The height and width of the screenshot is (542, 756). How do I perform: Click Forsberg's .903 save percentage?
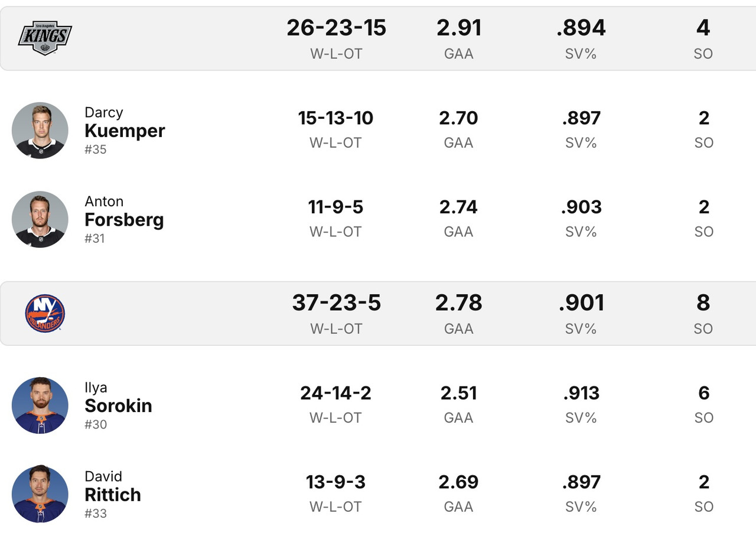point(581,207)
